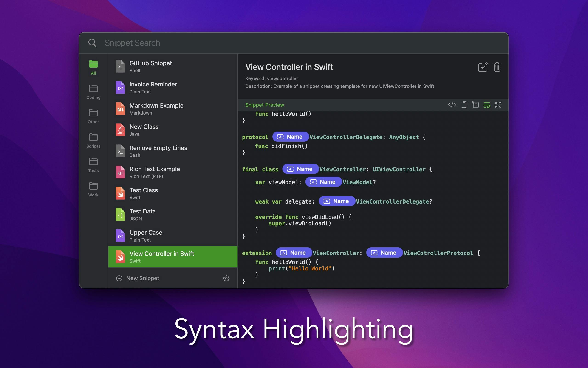
Task: Select the Test Data JSON icon
Action: [x=120, y=215]
